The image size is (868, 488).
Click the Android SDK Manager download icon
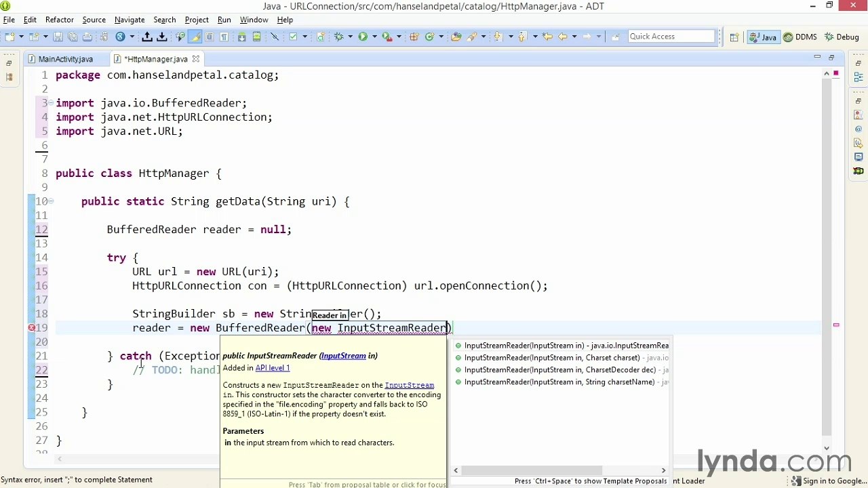click(x=241, y=37)
